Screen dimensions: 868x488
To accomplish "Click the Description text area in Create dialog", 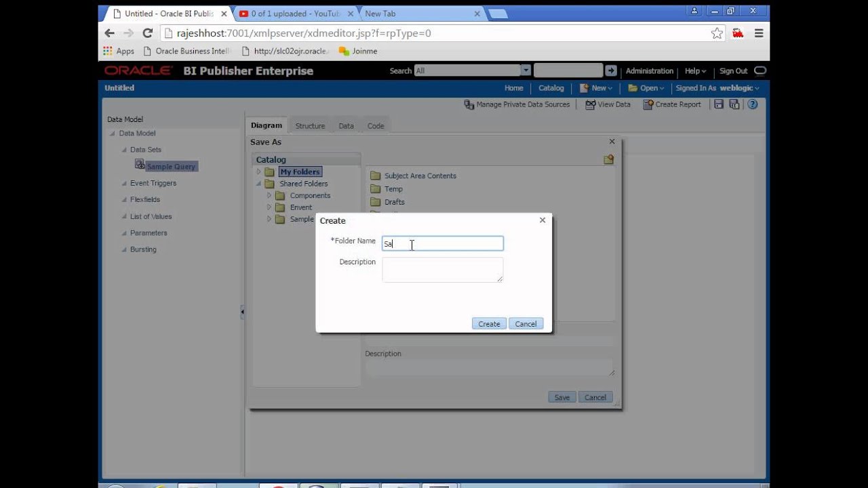I will [x=443, y=270].
